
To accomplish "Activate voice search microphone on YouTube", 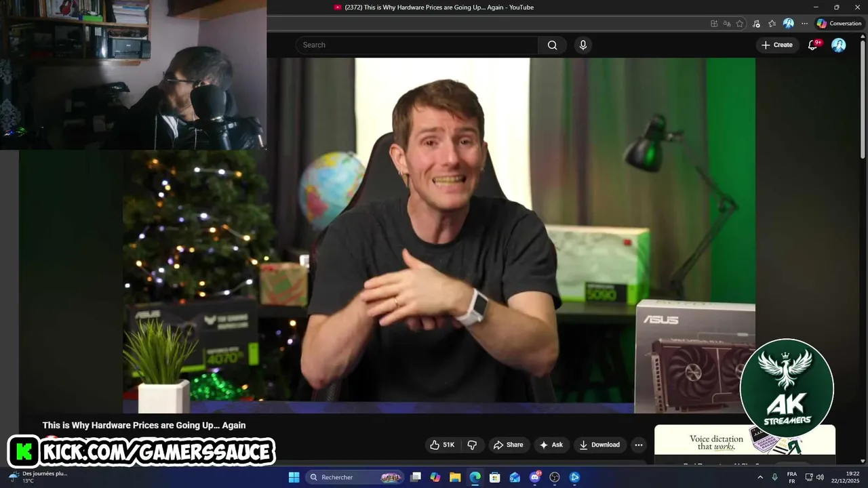I will pyautogui.click(x=583, y=45).
